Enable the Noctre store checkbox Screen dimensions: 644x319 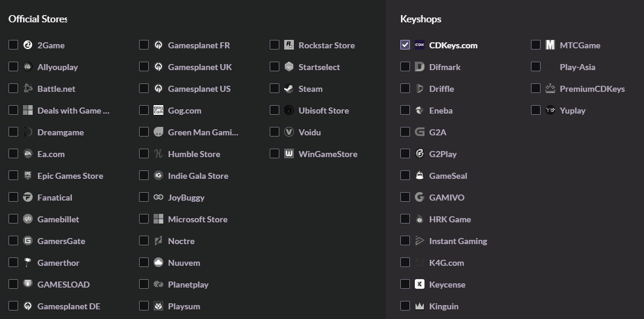pos(144,240)
